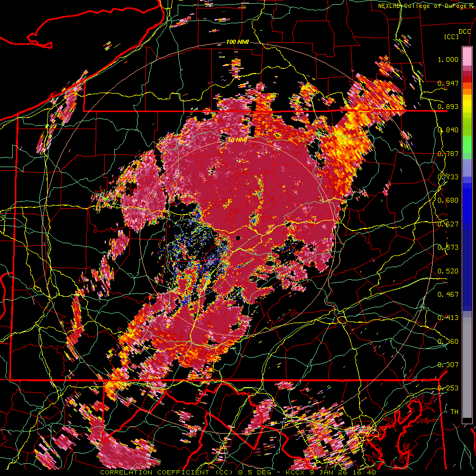Click the 50 NMI range ring label
The width and height of the screenshot is (476, 476).
[237, 140]
